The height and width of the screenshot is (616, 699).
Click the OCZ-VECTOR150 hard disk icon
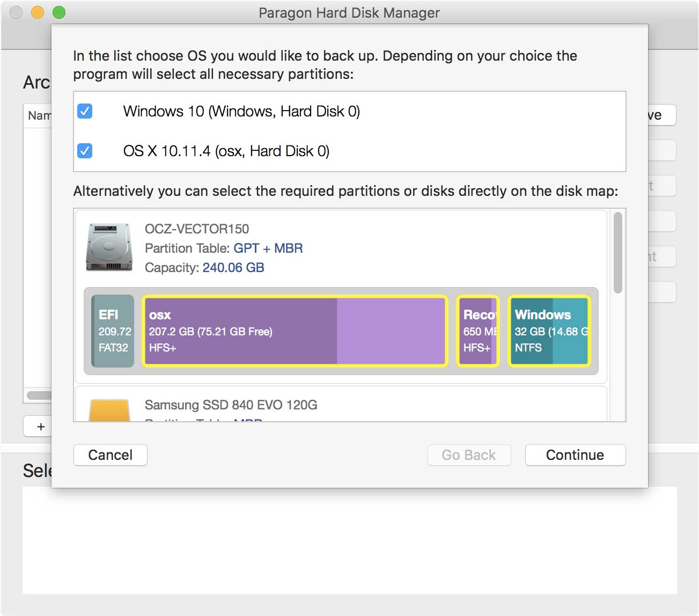[x=109, y=247]
